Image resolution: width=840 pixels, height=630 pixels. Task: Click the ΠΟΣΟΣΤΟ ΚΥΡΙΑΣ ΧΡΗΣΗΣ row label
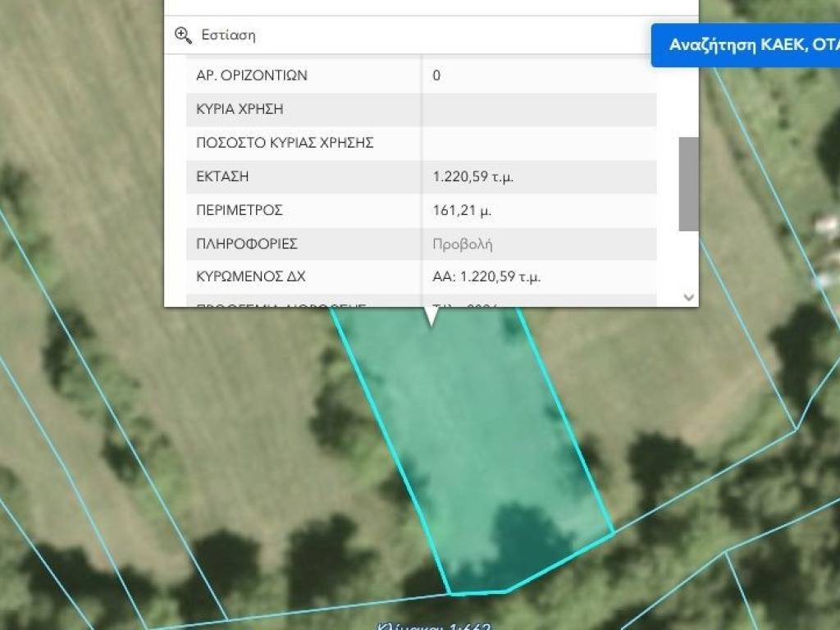[285, 143]
